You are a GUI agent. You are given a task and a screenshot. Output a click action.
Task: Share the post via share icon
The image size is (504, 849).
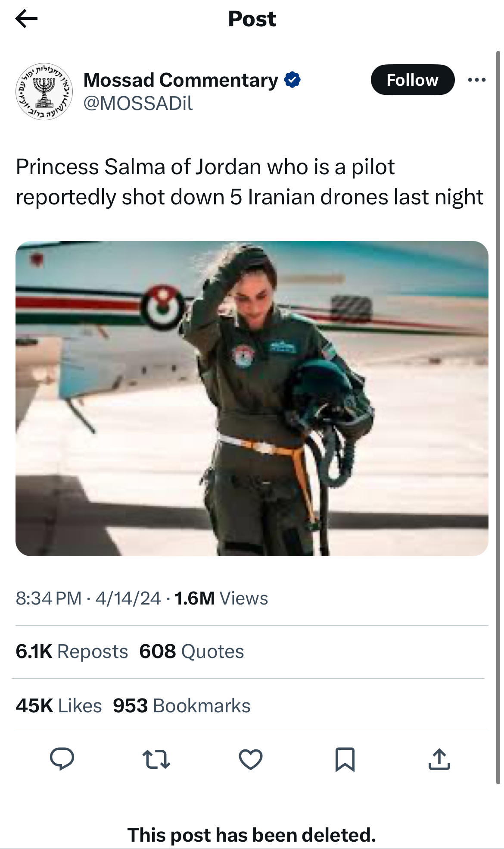439,759
